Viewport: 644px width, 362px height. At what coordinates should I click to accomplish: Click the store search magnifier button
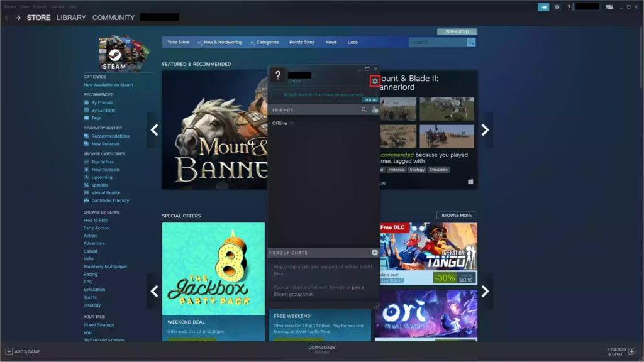point(471,42)
